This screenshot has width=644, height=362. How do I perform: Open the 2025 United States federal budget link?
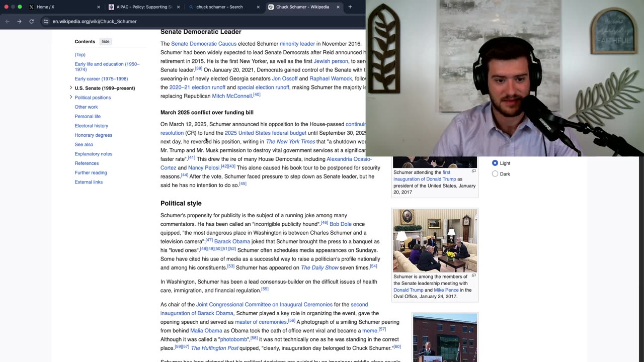pos(266,133)
